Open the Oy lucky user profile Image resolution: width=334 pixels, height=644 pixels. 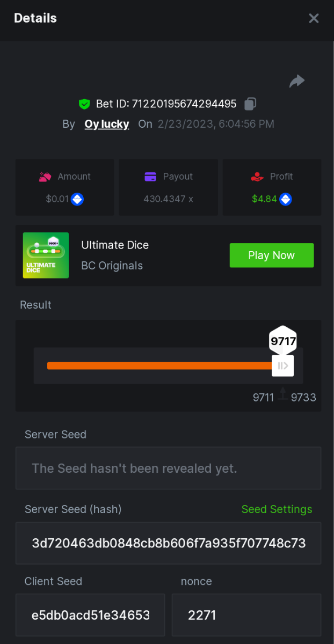pyautogui.click(x=107, y=124)
